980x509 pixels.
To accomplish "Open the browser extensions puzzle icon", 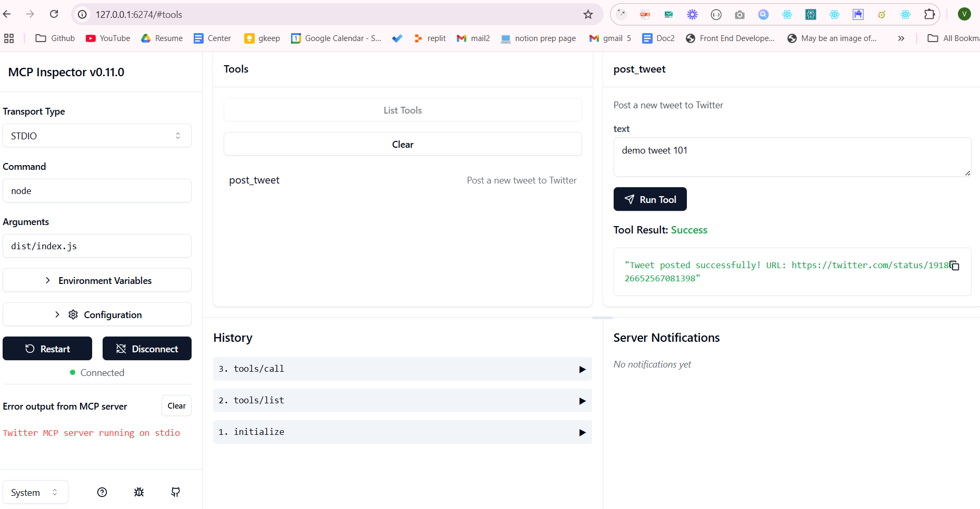I will coord(929,15).
